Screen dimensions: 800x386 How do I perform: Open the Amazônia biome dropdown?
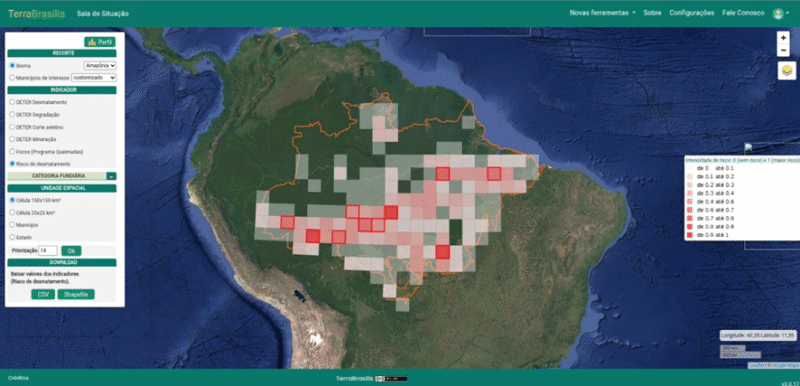(100, 65)
